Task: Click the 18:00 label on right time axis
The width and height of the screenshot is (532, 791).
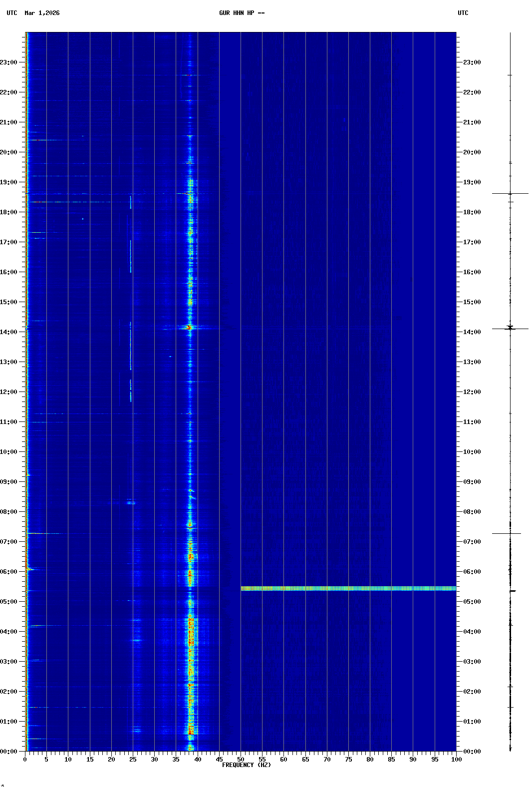Action: (472, 212)
